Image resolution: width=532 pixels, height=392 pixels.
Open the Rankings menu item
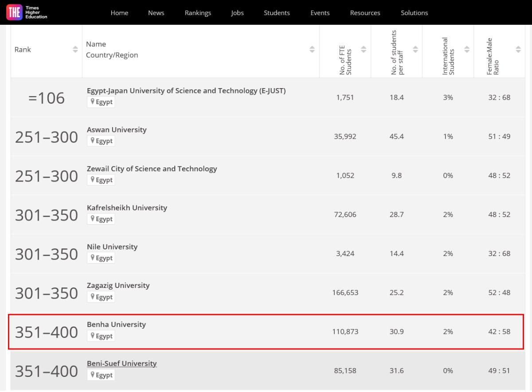pyautogui.click(x=198, y=13)
